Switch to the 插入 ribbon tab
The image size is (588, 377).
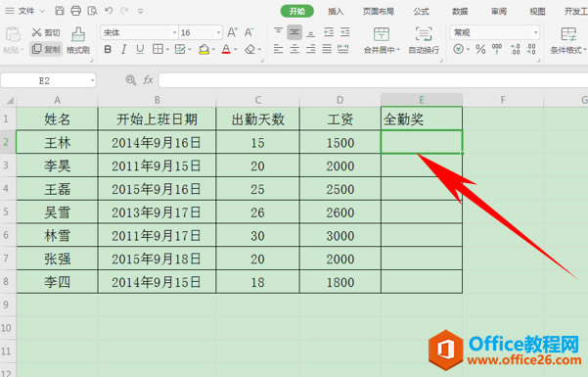click(336, 12)
